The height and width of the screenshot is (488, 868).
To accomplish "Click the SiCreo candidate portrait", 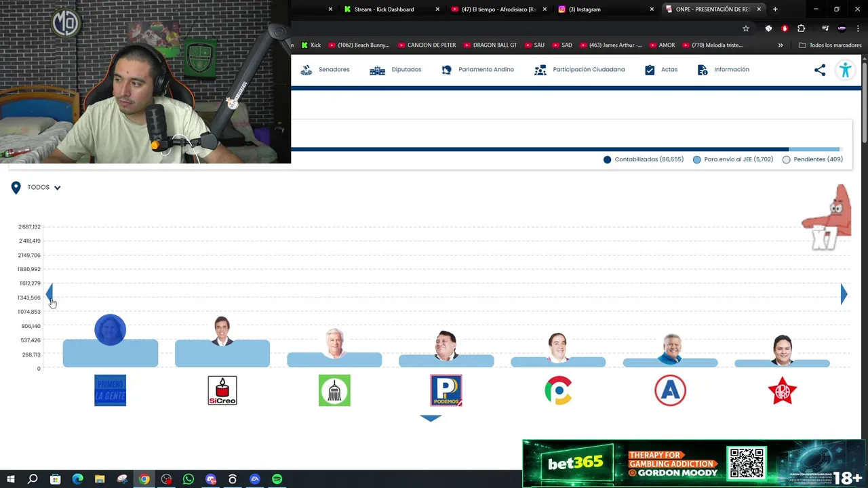I will coord(222,331).
